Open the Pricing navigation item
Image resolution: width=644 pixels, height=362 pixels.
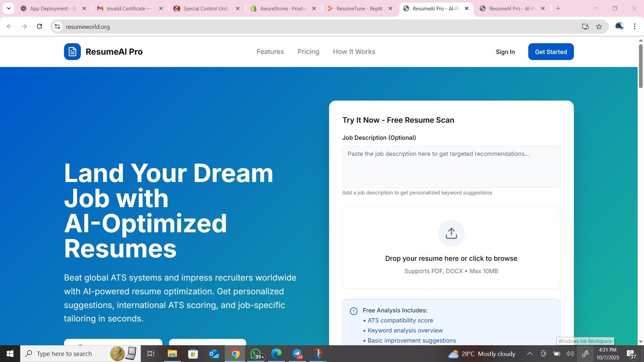coord(308,52)
